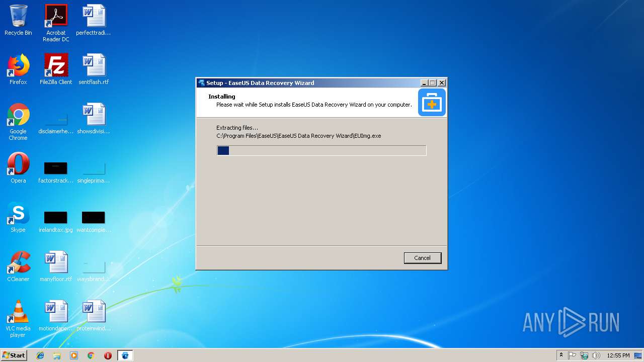Launch Google Chrome desktop shortcut

tap(18, 122)
